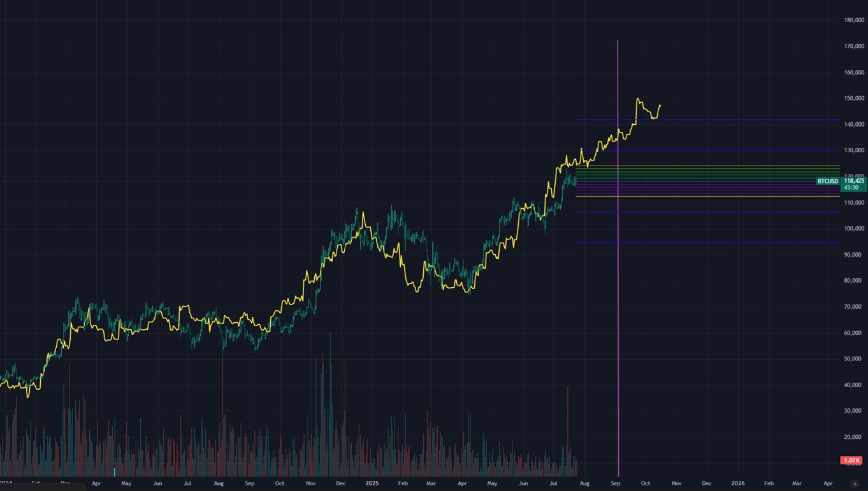
Task: Click the Dec label just before 2025
Action: click(341, 483)
